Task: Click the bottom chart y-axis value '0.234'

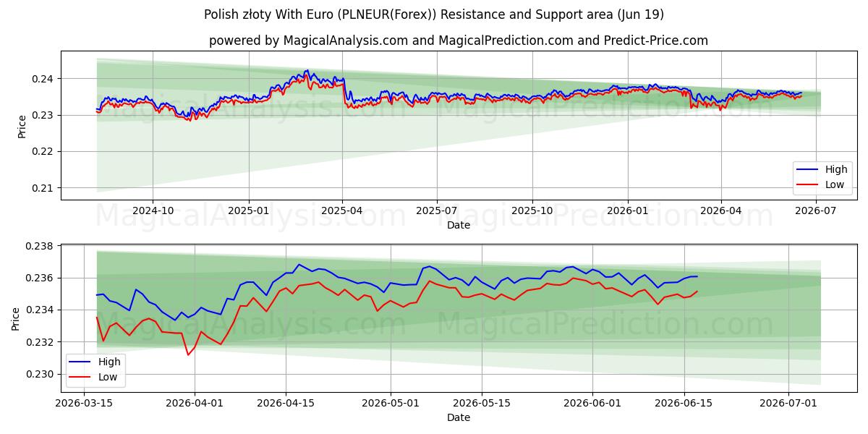Action: [40, 310]
